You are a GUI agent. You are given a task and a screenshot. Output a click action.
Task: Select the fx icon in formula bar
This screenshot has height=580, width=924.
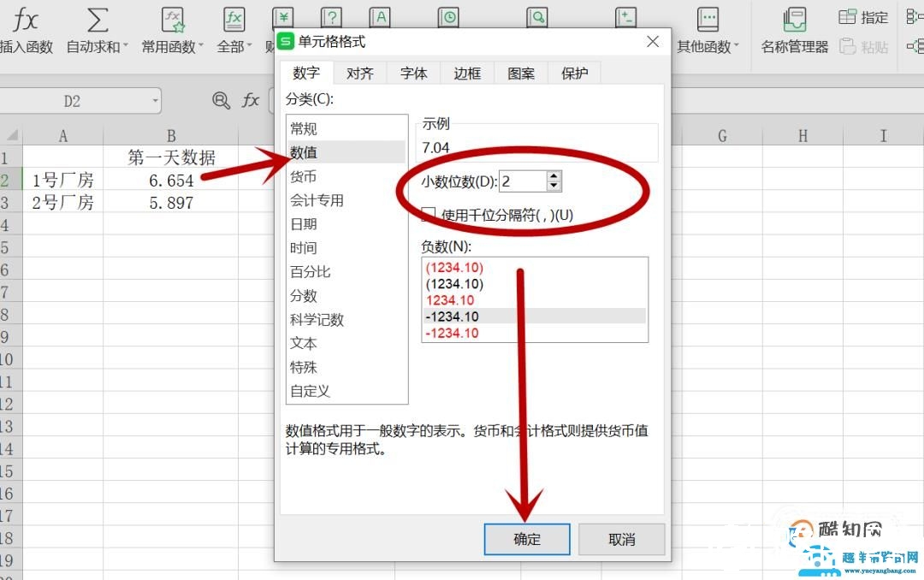coord(251,101)
